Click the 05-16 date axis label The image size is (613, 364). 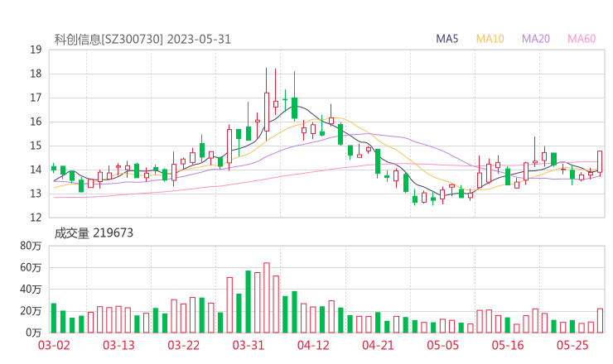click(x=508, y=345)
